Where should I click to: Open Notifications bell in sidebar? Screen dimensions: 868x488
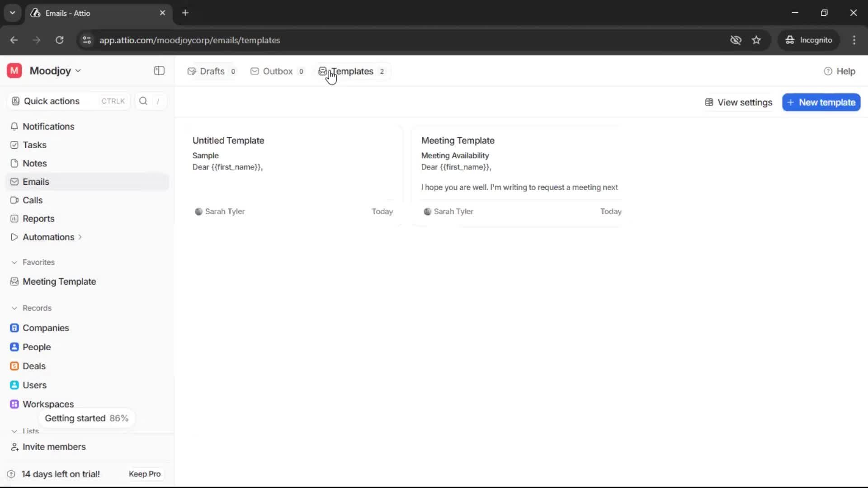pos(48,127)
